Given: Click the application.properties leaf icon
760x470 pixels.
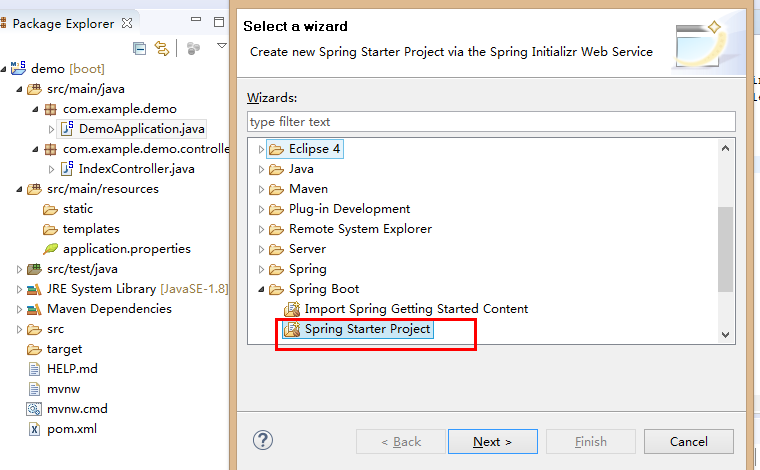Looking at the screenshot, I should point(50,249).
